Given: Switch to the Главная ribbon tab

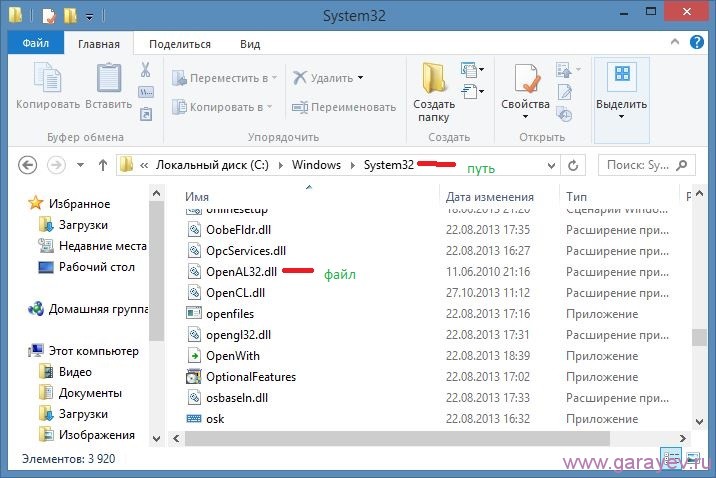Looking at the screenshot, I should coord(99,44).
